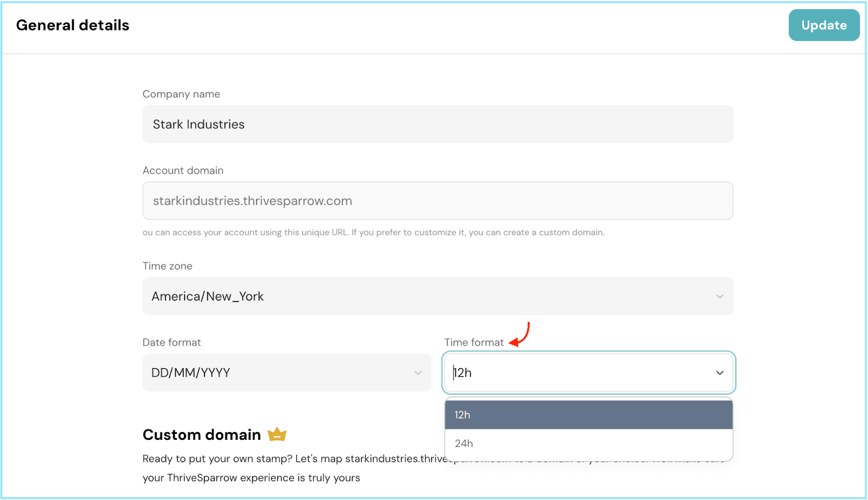
Task: Click the chevron arrow in Time zone field
Action: point(719,297)
